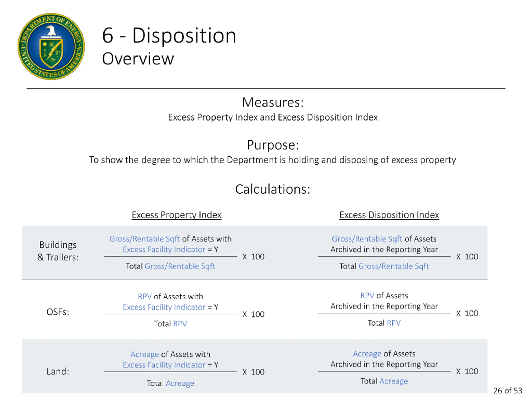Viewport: 532px width, 399px height.
Task: Click the Department of Energy seal logo
Action: point(51,46)
